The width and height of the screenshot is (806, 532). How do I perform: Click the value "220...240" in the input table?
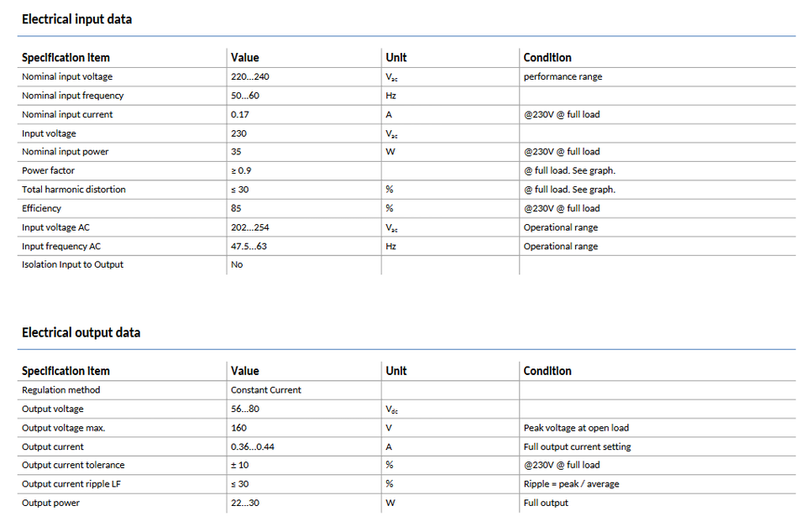tap(250, 76)
